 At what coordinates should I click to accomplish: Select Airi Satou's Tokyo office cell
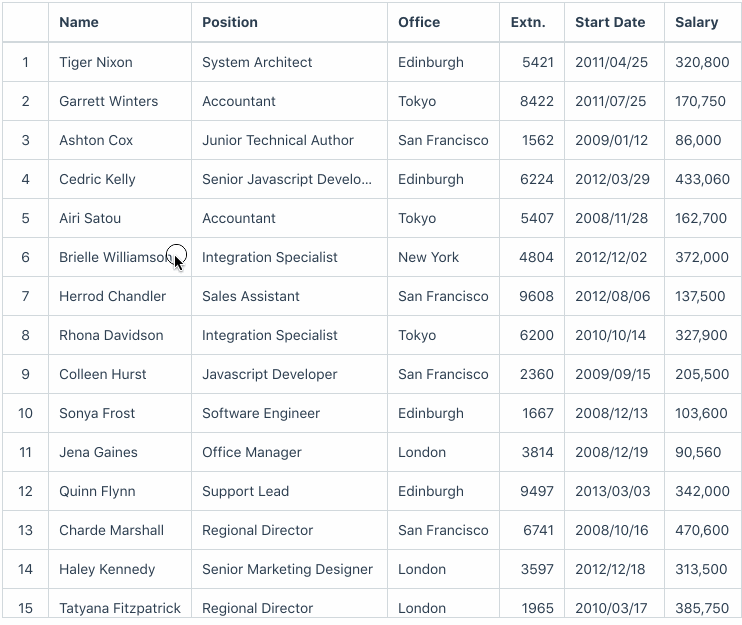tap(417, 218)
